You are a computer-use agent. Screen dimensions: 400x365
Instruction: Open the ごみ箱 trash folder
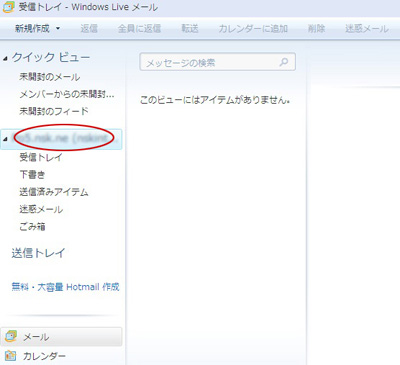click(x=32, y=227)
